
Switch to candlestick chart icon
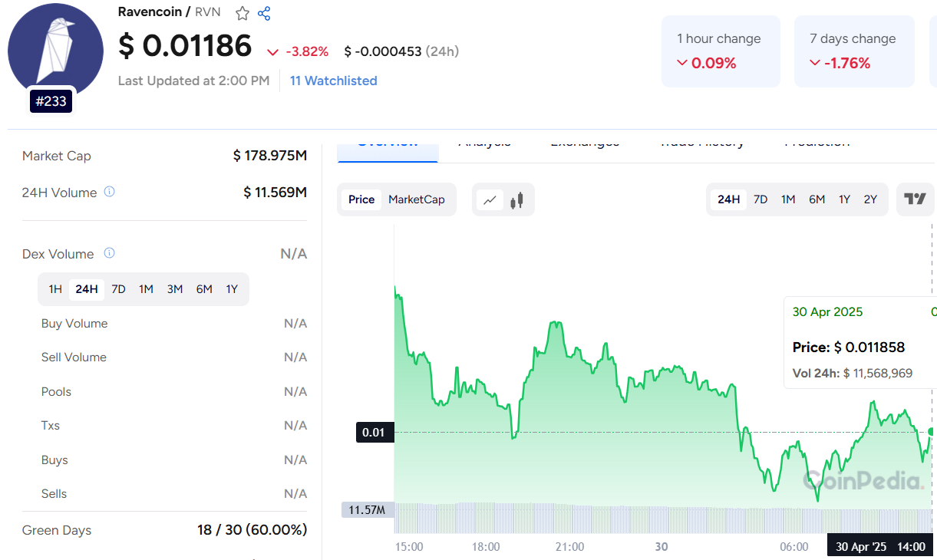click(517, 200)
